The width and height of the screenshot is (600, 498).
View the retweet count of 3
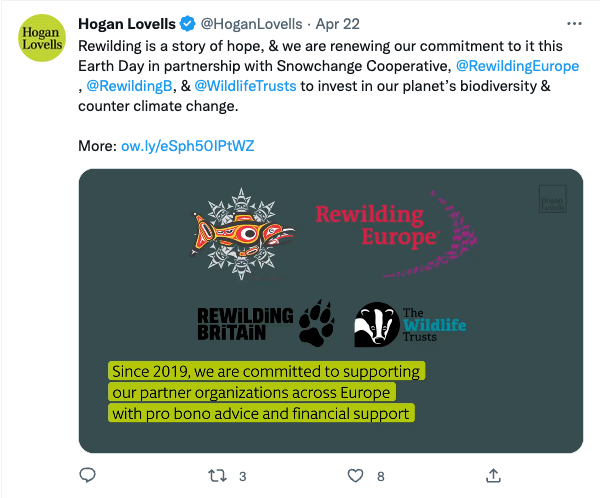(243, 477)
